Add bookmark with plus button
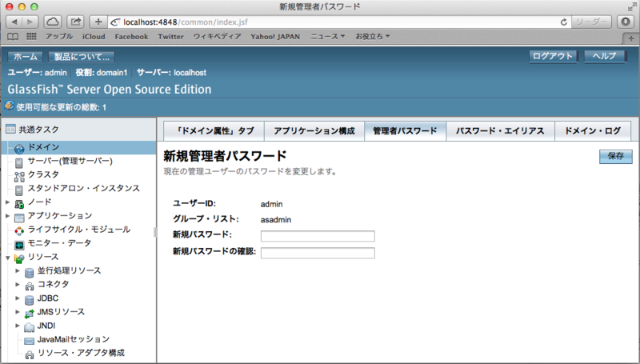The image size is (640, 364). pyautogui.click(x=98, y=22)
